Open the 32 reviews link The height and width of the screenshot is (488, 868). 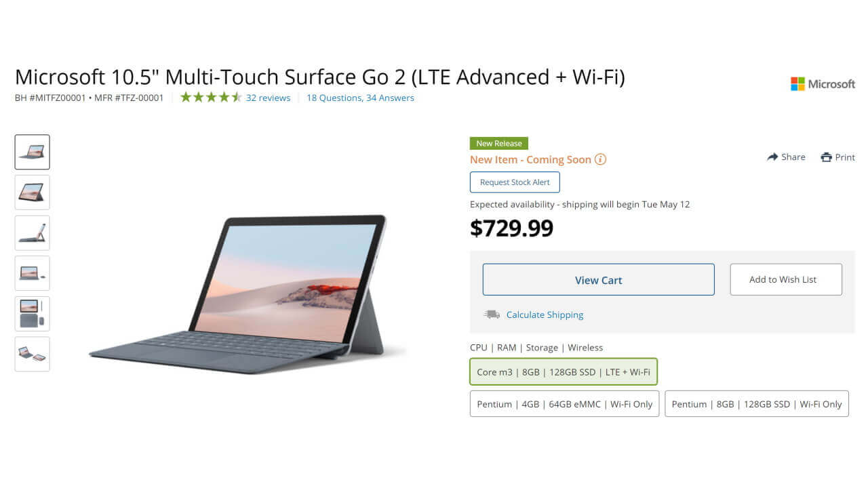pos(268,98)
